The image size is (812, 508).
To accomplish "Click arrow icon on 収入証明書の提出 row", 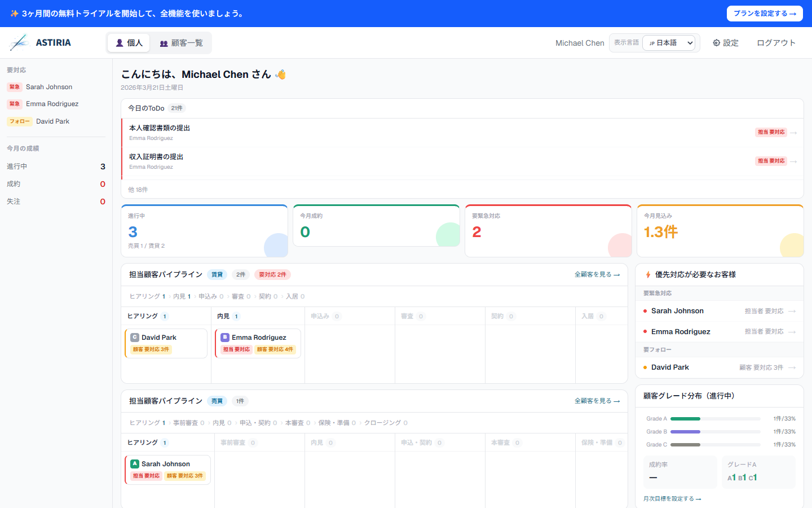I will pos(793,161).
